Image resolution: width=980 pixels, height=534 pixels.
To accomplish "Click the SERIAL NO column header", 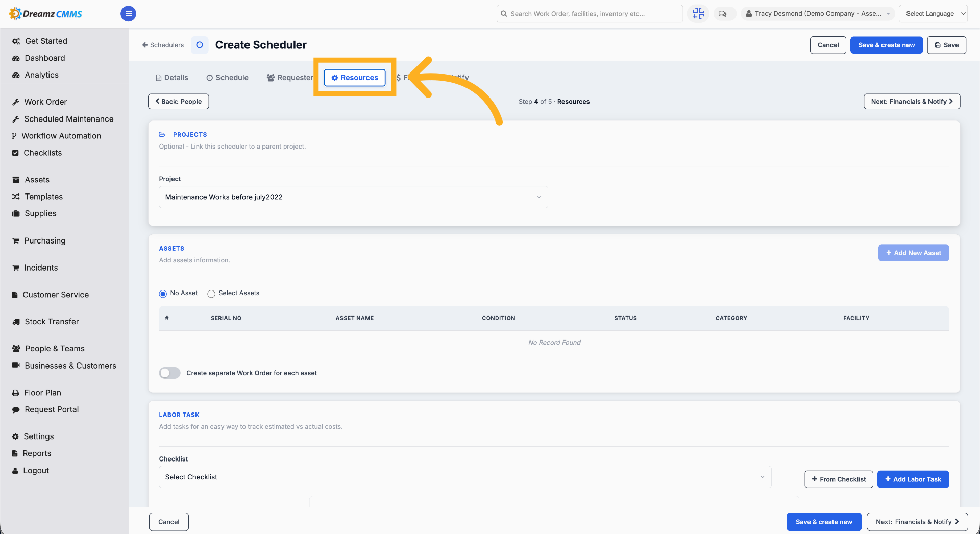I will pyautogui.click(x=226, y=318).
